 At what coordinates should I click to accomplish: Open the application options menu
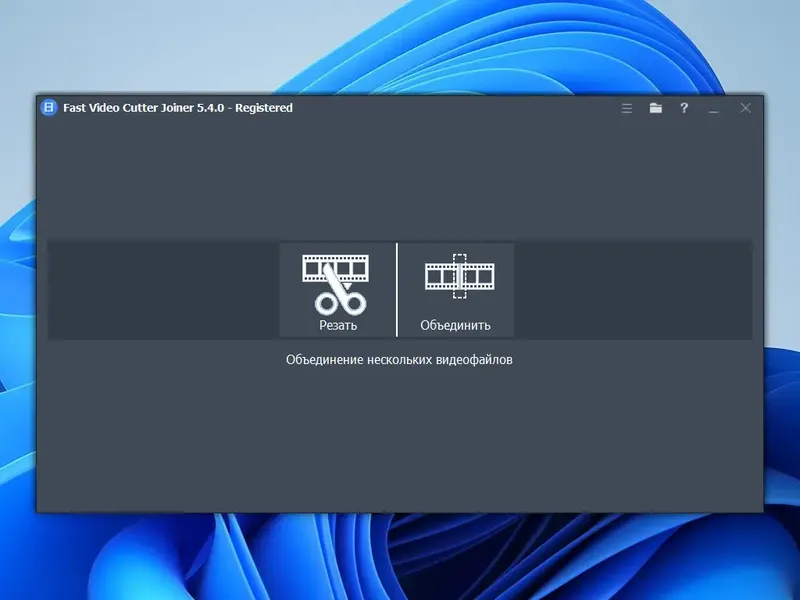(626, 109)
